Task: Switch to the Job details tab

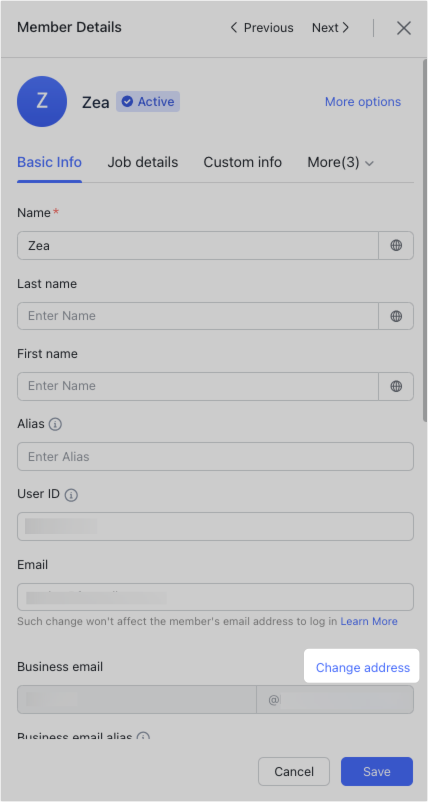Action: (143, 163)
